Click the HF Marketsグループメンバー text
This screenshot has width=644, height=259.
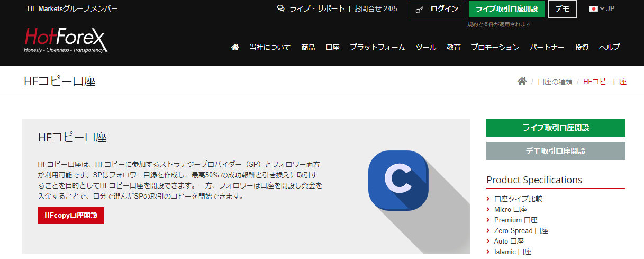pos(72,9)
